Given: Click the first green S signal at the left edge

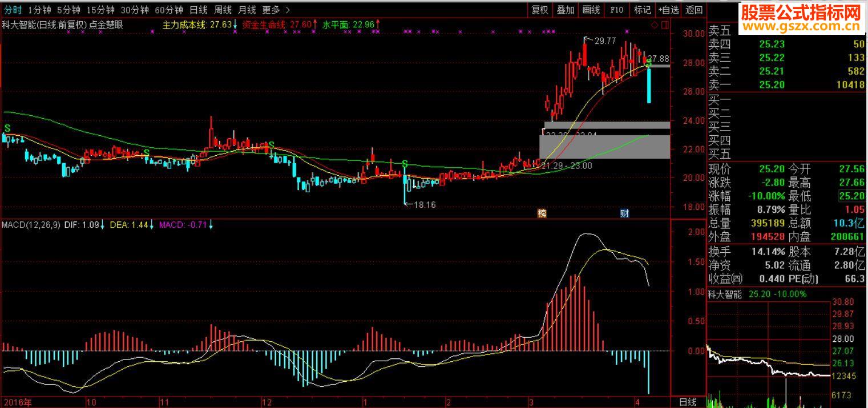Looking at the screenshot, I should point(7,128).
